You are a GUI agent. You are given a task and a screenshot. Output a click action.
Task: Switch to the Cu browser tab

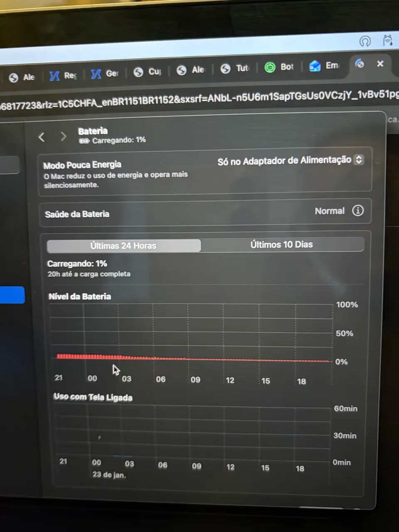tap(148, 72)
